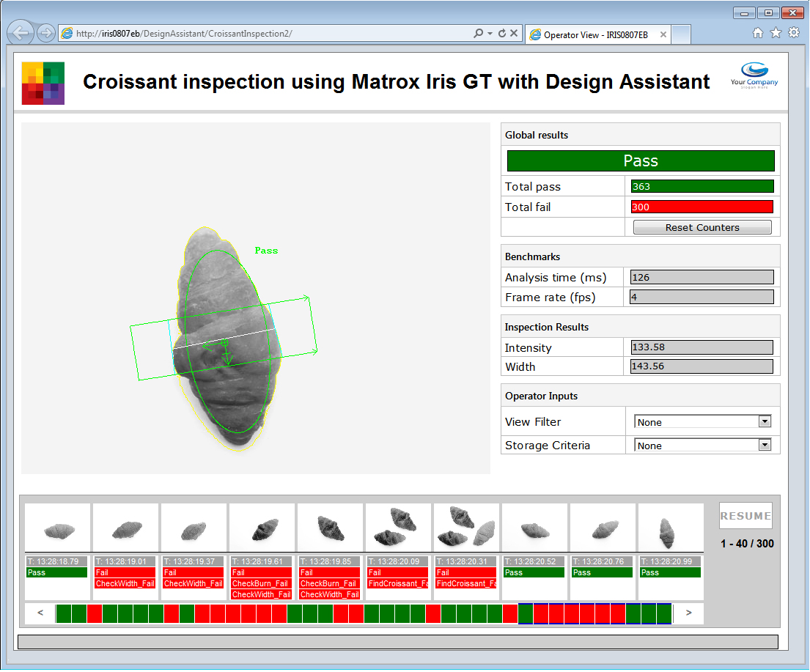The height and width of the screenshot is (672, 810).
Task: Click the browser Forward arrow button
Action: tap(45, 33)
